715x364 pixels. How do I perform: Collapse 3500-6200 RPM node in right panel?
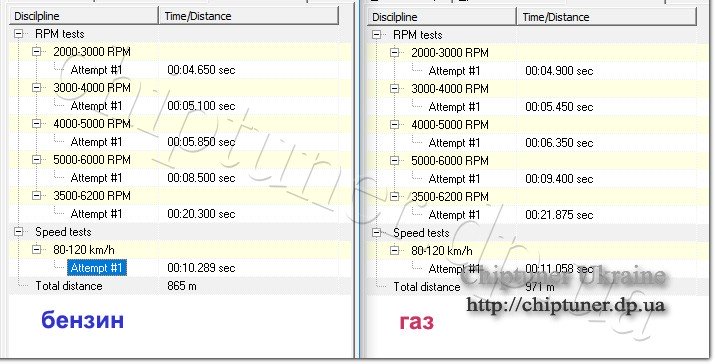[x=394, y=197]
